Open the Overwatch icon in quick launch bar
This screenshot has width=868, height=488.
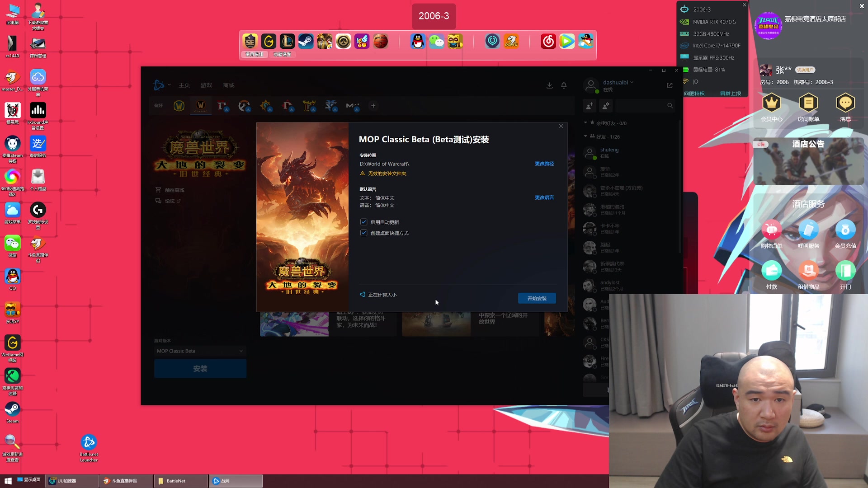click(343, 42)
